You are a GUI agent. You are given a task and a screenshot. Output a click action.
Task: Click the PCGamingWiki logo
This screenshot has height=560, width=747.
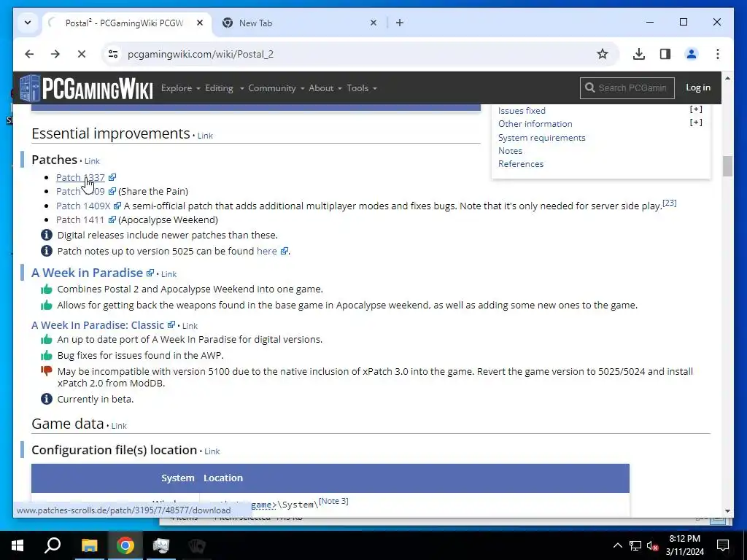pos(87,88)
